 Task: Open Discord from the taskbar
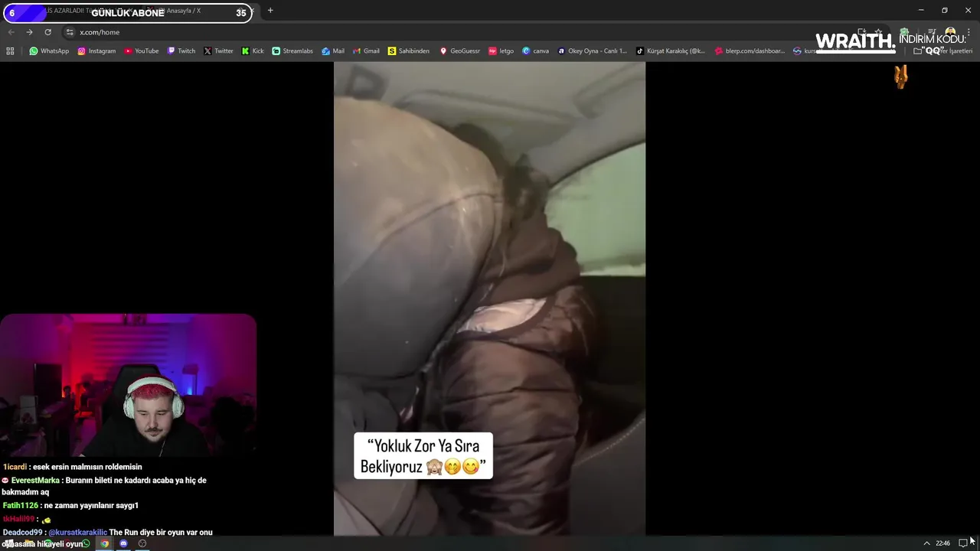click(x=123, y=543)
